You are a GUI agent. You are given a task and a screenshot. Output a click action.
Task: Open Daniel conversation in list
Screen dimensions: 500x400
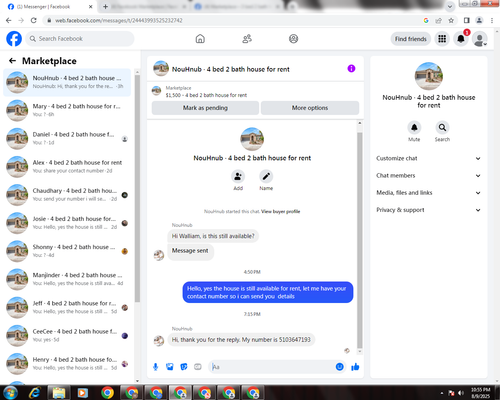(67, 138)
